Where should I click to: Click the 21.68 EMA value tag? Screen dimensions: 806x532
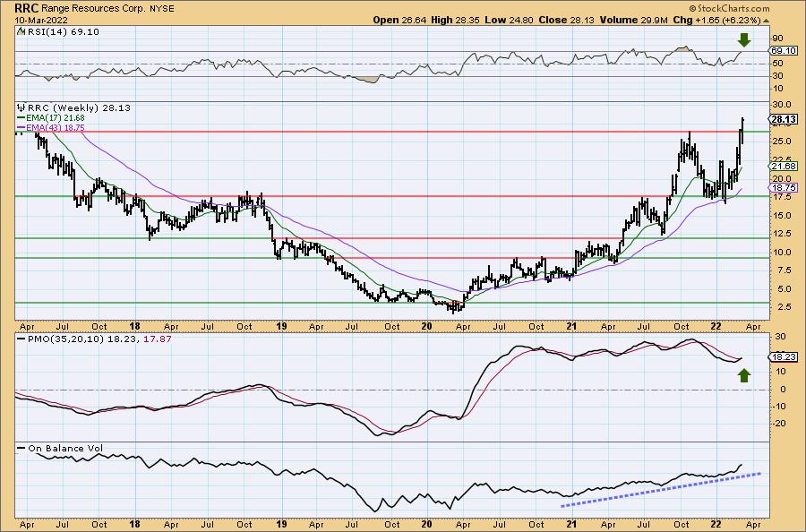[785, 166]
